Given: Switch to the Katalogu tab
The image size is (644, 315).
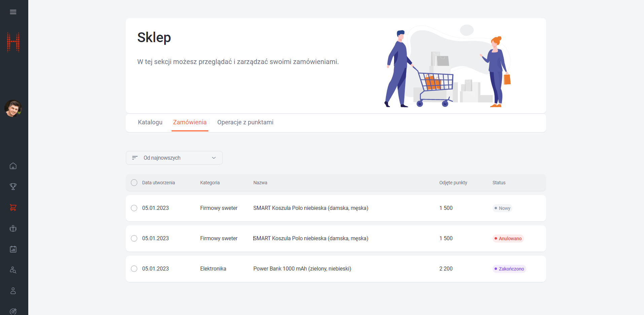Looking at the screenshot, I should [x=150, y=122].
